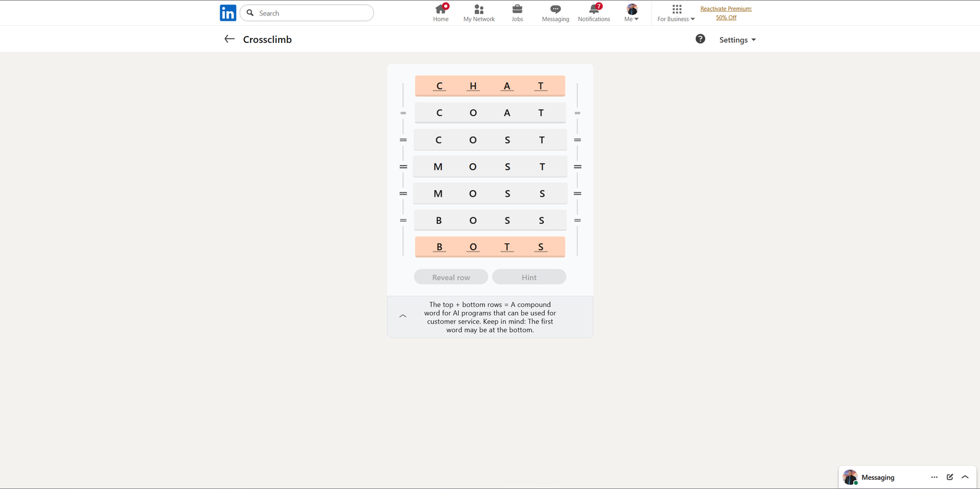Expand the Messaging panel chevron

tap(965, 477)
